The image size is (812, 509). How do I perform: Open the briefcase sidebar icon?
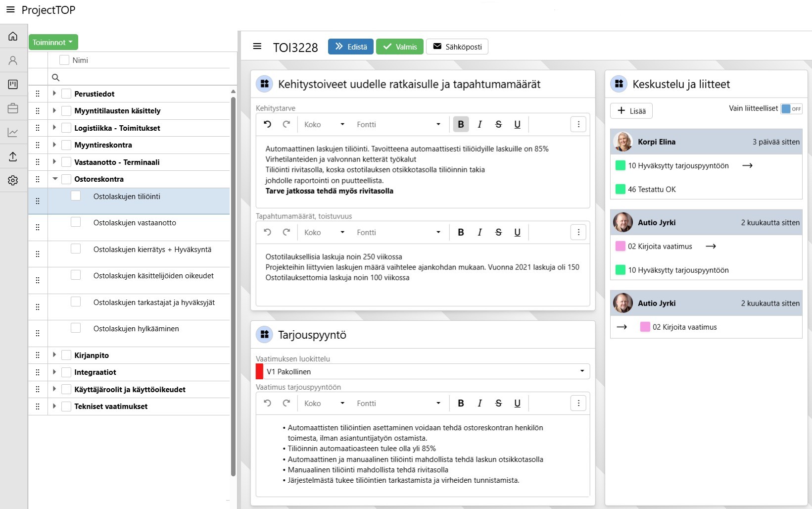click(13, 108)
